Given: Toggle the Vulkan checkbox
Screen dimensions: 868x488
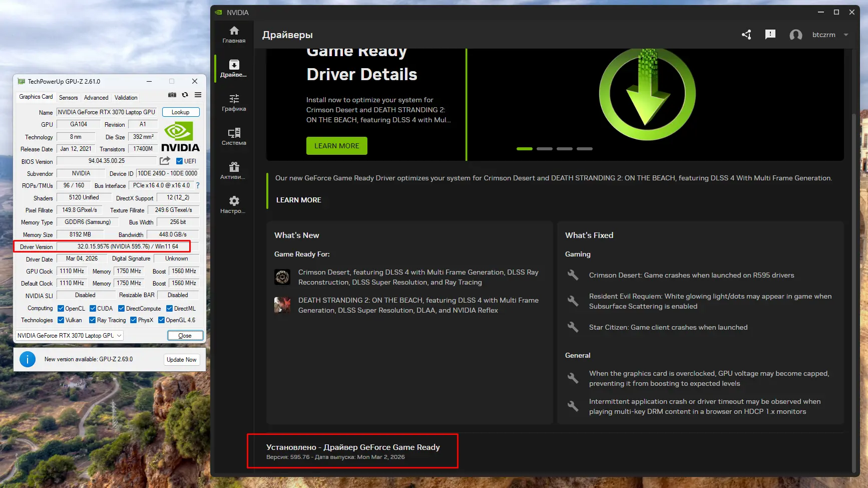Looking at the screenshot, I should click(x=61, y=320).
